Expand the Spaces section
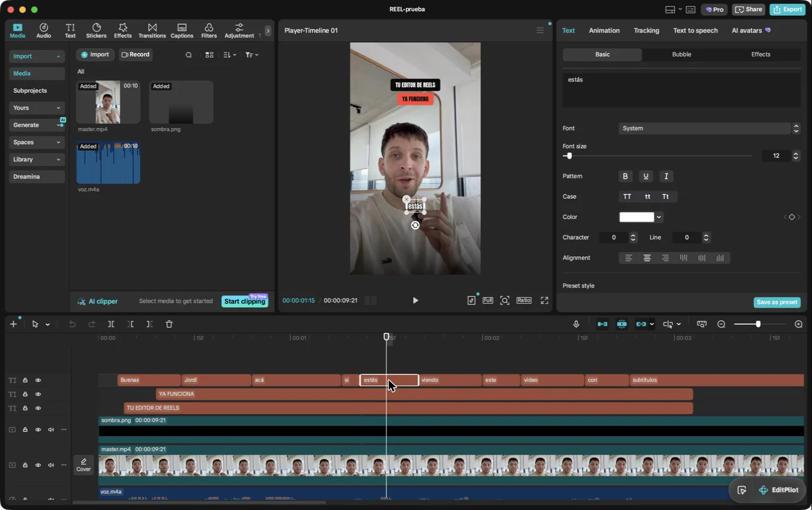Image resolution: width=812 pixels, height=510 pixels. [x=37, y=142]
